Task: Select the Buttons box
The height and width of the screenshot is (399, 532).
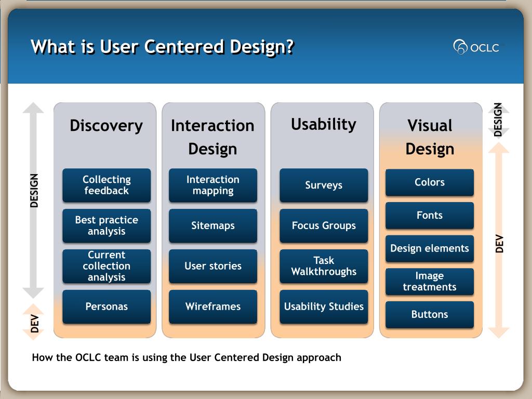Action: point(430,314)
